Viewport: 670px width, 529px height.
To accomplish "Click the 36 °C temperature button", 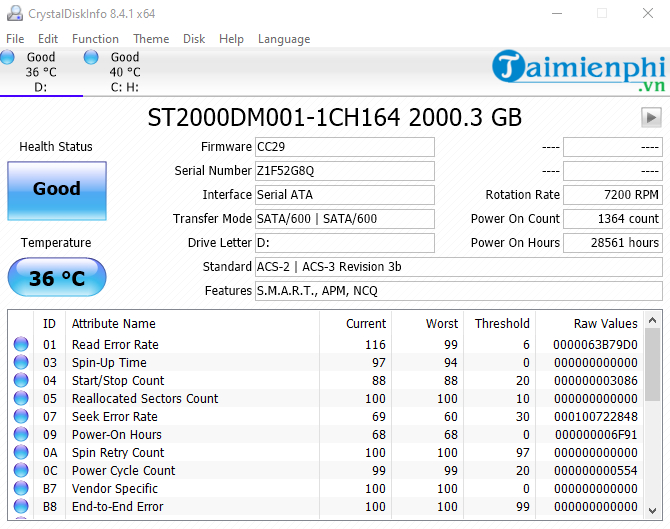I will click(56, 278).
